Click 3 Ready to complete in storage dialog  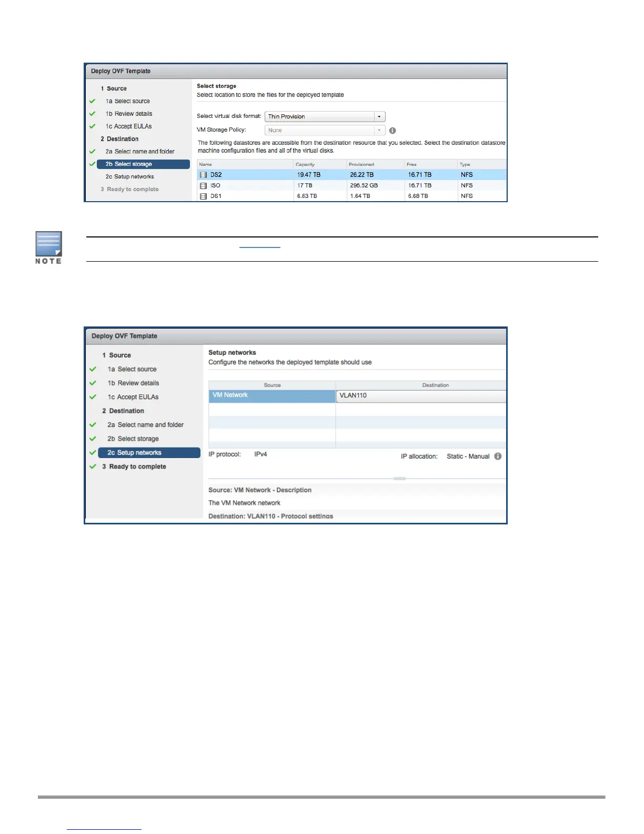coord(129,190)
